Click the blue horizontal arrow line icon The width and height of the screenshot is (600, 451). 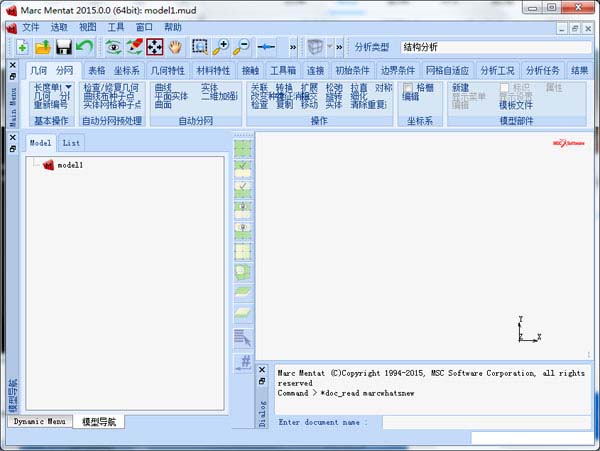tap(266, 47)
